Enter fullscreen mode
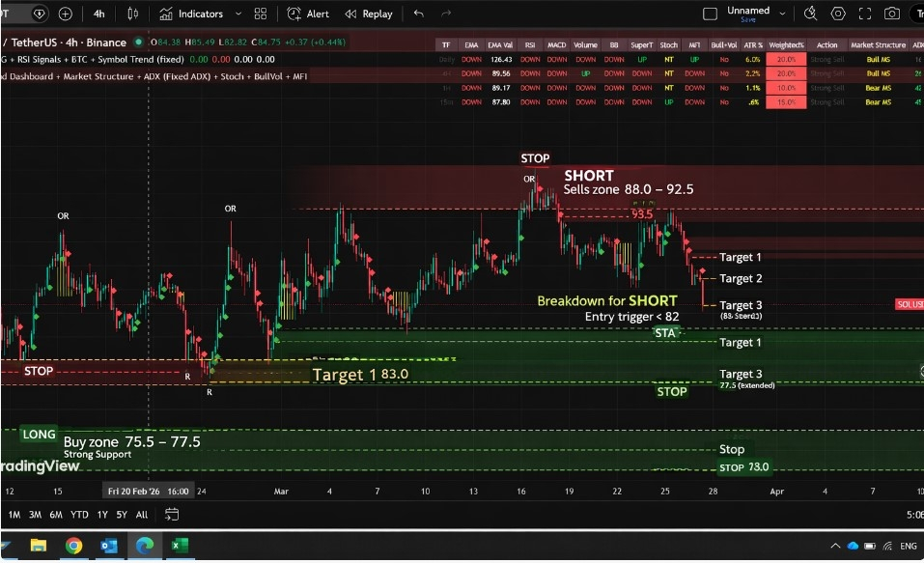 pos(864,14)
